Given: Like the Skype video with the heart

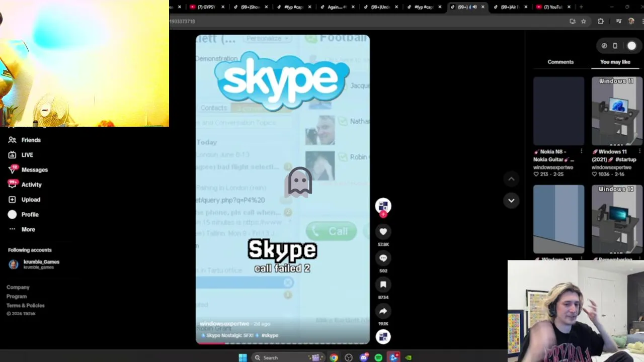Looking at the screenshot, I should coord(383,232).
